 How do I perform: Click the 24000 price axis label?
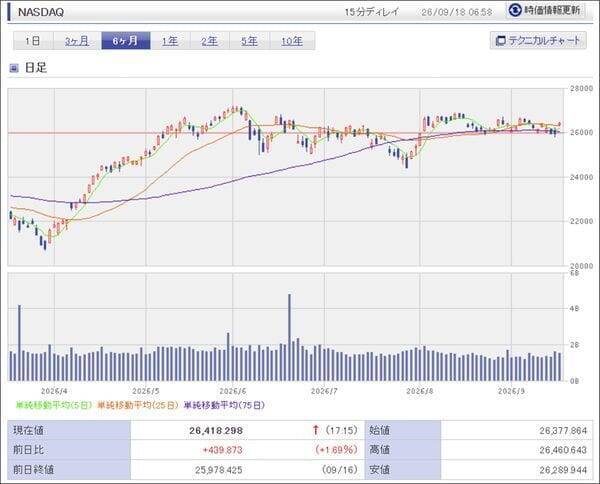581,177
